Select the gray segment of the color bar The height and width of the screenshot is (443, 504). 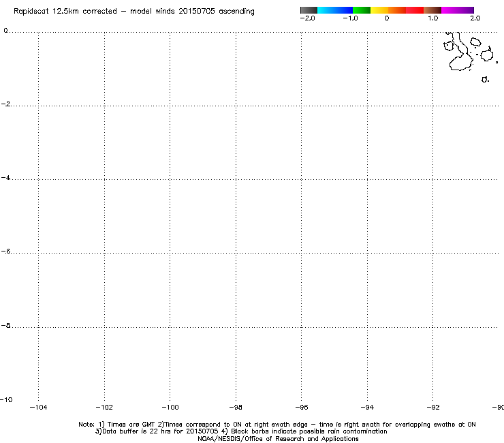coord(309,10)
